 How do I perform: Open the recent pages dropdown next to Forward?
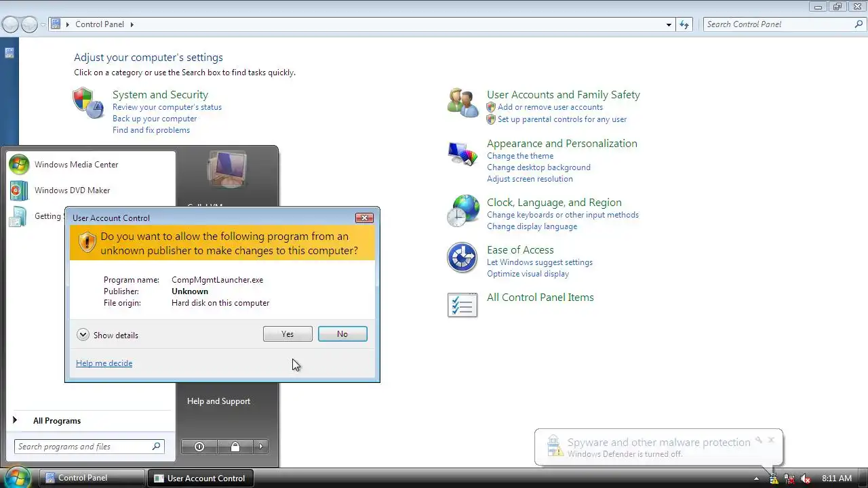tap(43, 24)
